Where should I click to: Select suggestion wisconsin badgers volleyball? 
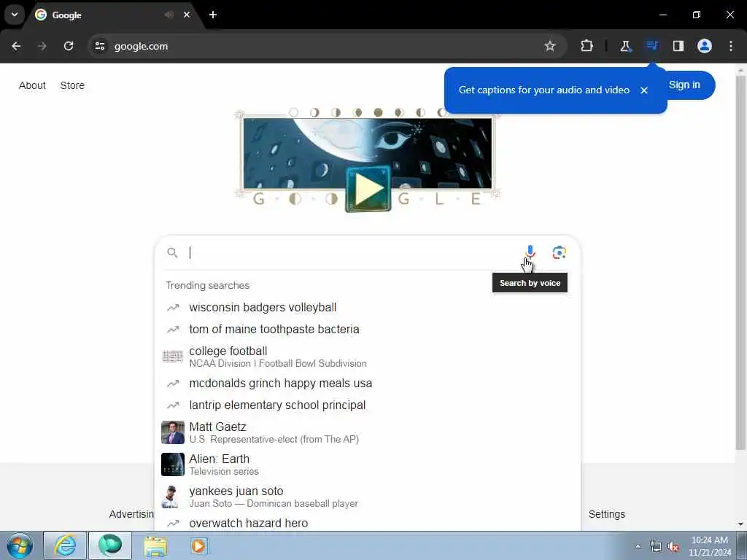click(x=368, y=308)
